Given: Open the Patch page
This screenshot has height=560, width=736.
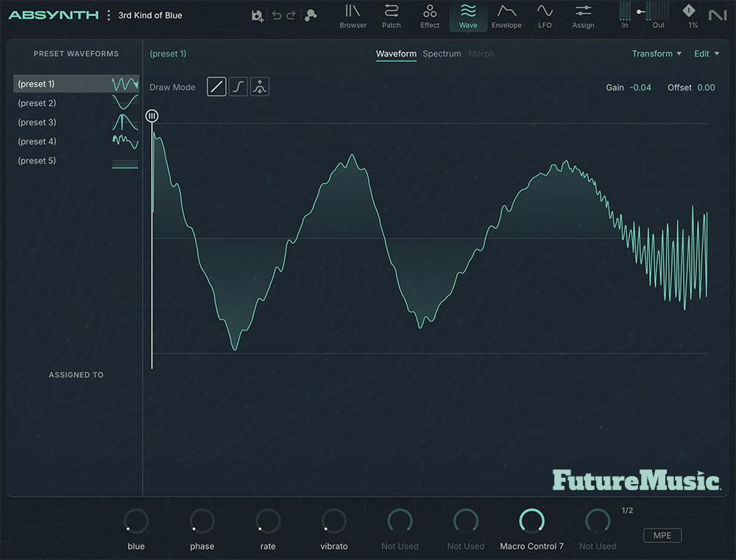Looking at the screenshot, I should click(391, 16).
